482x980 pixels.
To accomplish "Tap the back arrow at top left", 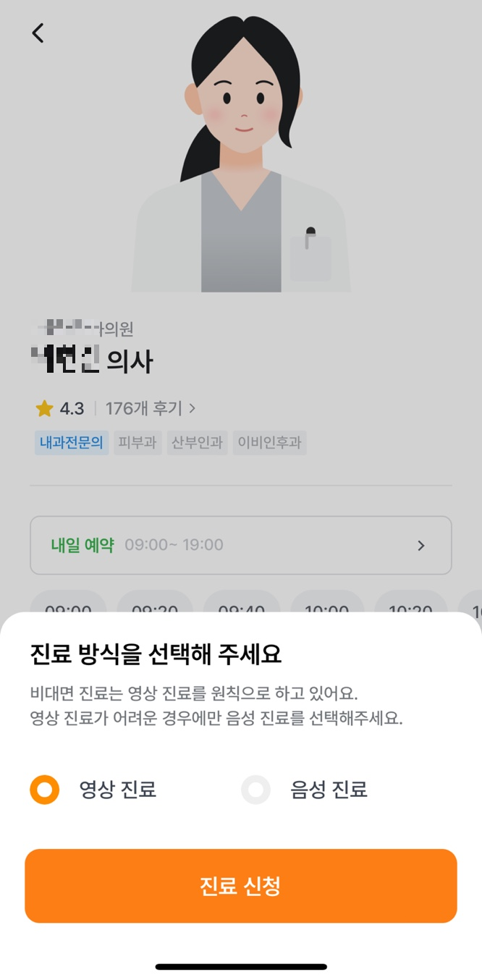I will click(x=38, y=33).
